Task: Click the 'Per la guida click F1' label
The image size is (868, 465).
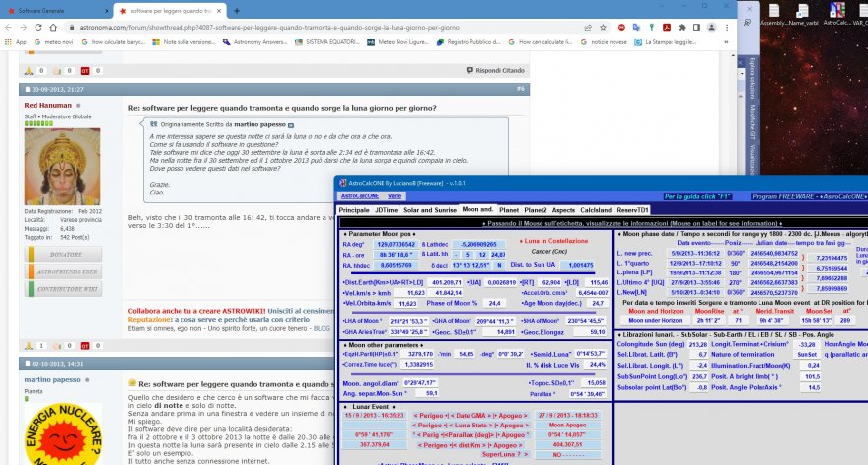Action: pyautogui.click(x=697, y=196)
